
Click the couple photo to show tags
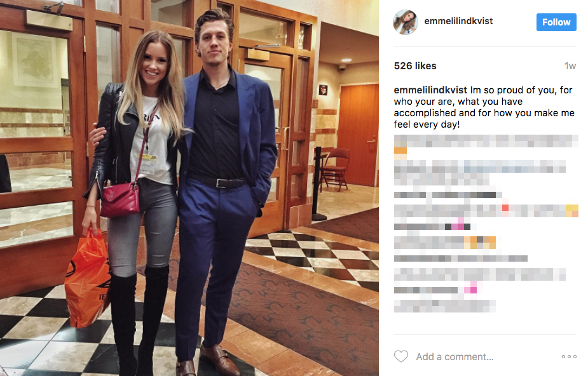pyautogui.click(x=189, y=188)
